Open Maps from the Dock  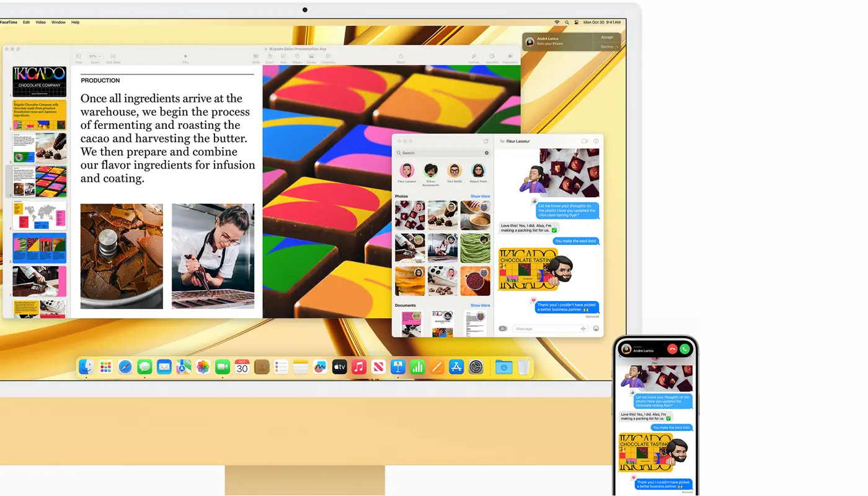pos(184,367)
